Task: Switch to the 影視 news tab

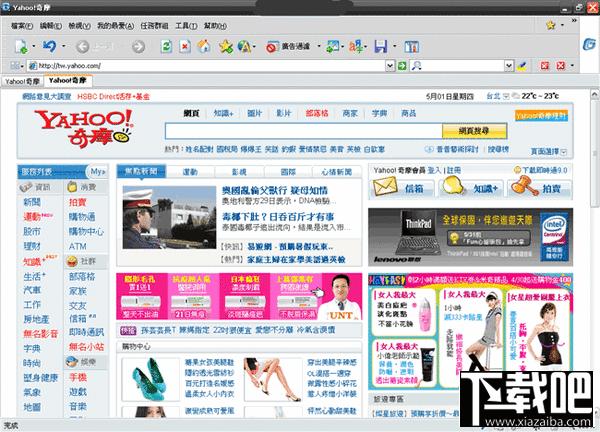Action: pyautogui.click(x=239, y=172)
